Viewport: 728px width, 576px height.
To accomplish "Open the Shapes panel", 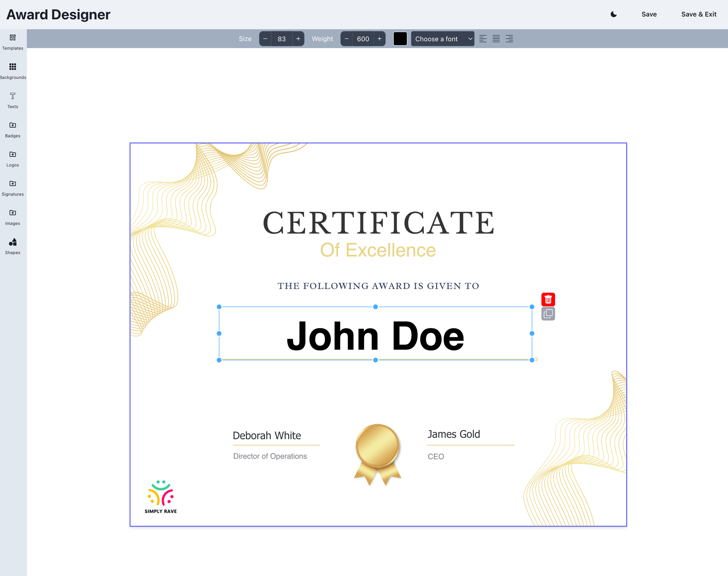I will click(x=13, y=246).
